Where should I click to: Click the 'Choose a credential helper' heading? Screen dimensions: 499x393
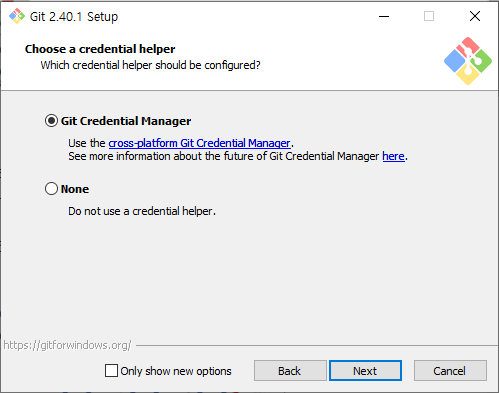point(100,49)
